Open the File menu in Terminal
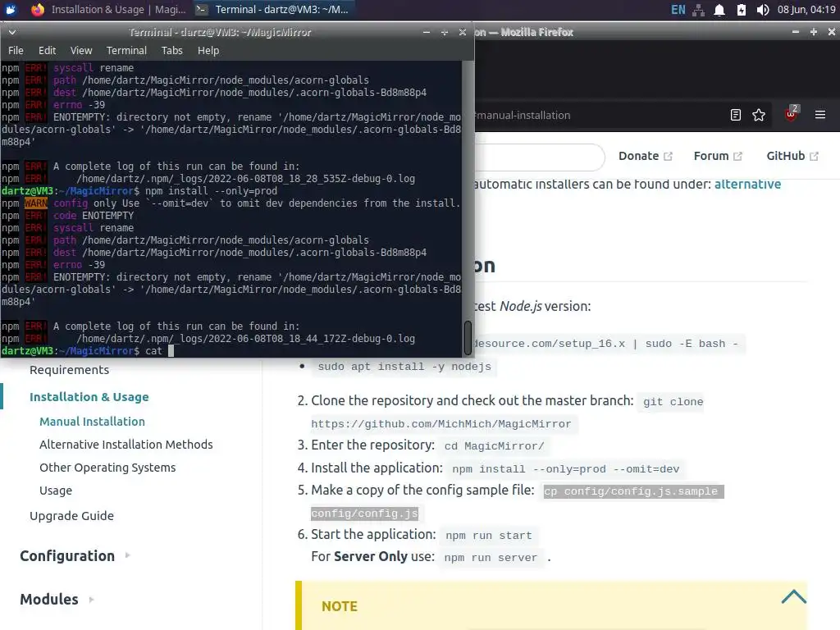Screen dimensions: 840x630 tap(16, 50)
